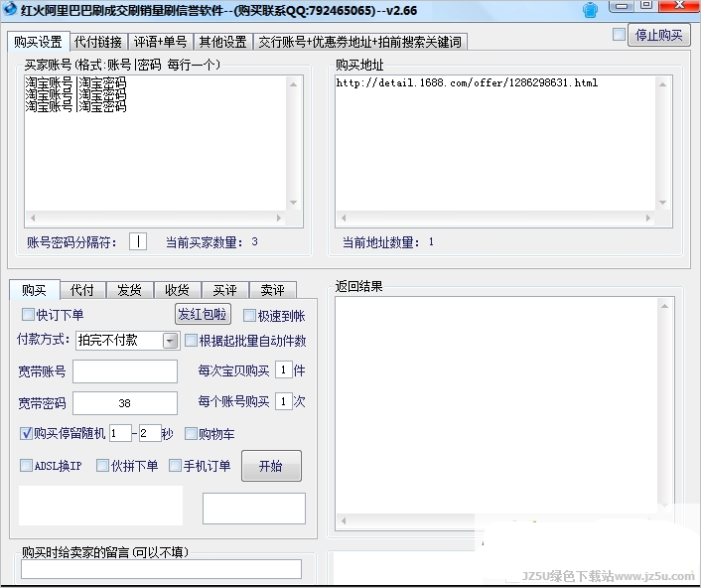
Task: Click the 发红包啦 button
Action: pyautogui.click(x=203, y=314)
